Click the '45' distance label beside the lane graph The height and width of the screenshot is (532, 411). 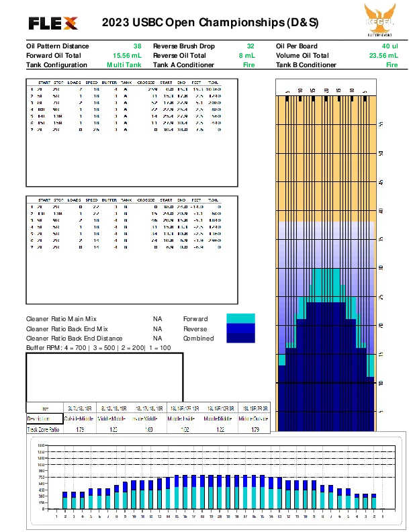pyautogui.click(x=381, y=182)
